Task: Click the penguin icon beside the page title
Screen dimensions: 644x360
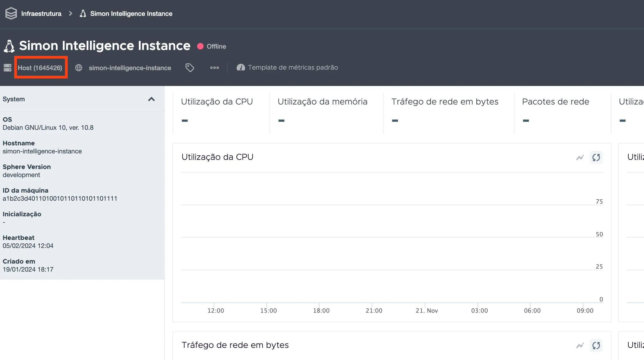Action: click(9, 46)
